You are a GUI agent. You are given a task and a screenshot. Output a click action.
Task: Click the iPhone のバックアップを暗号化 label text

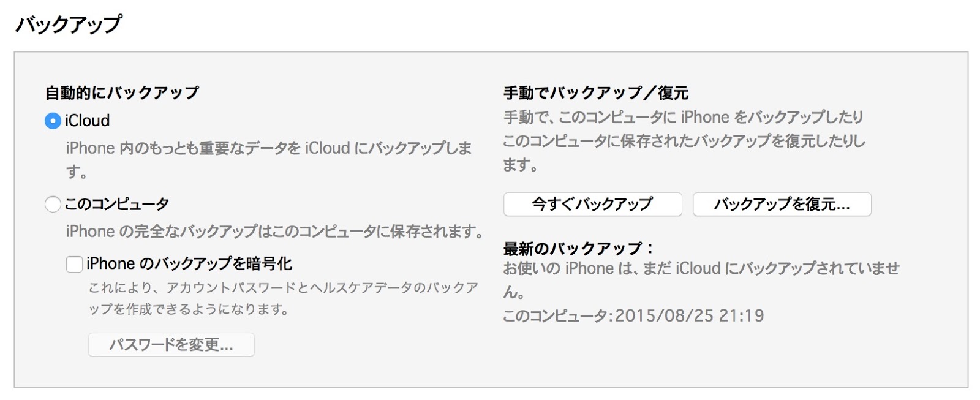(x=189, y=264)
